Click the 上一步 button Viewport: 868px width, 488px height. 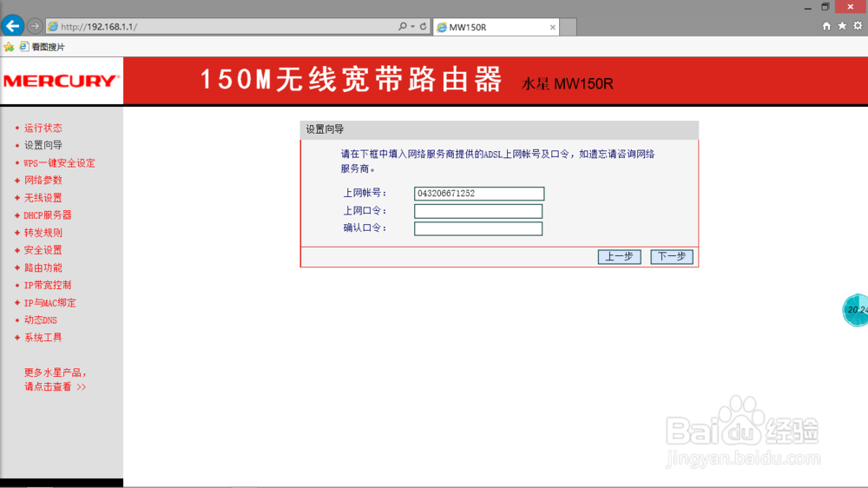click(x=619, y=256)
